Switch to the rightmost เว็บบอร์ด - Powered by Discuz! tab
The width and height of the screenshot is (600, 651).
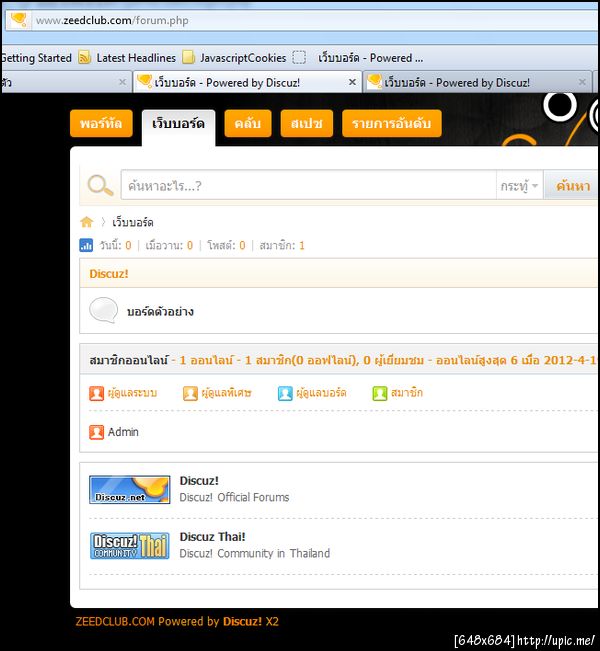click(478, 82)
